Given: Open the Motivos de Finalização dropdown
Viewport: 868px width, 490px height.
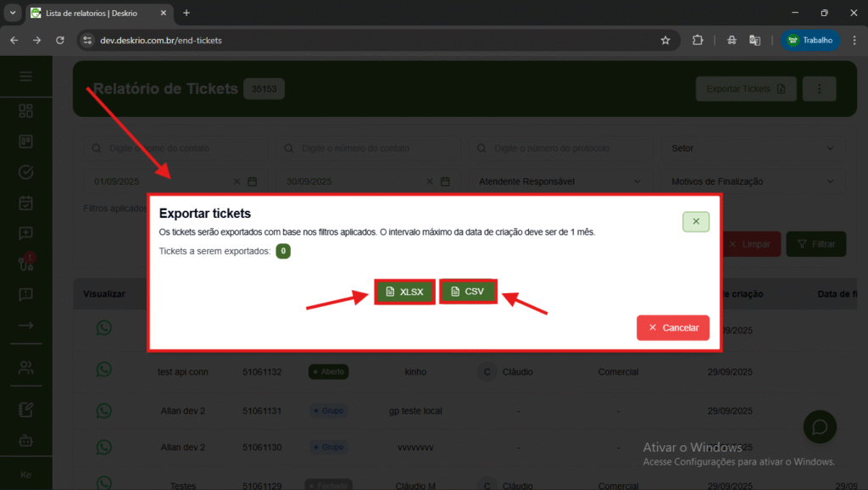Looking at the screenshot, I should tap(752, 181).
